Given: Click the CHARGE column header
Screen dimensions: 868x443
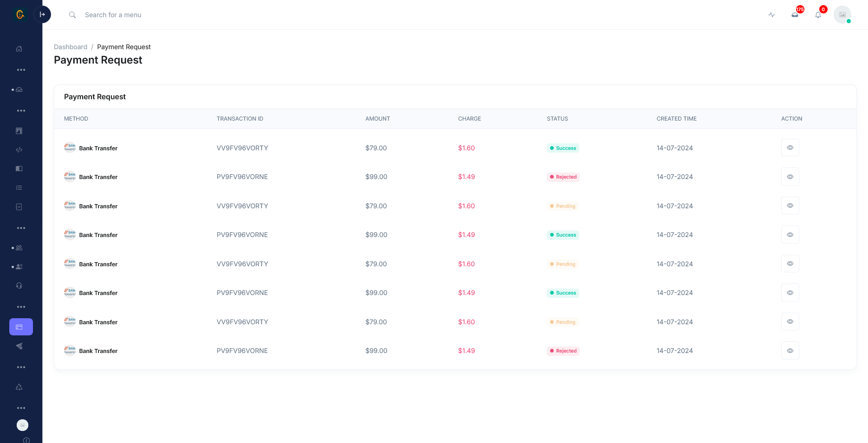Looking at the screenshot, I should (470, 119).
